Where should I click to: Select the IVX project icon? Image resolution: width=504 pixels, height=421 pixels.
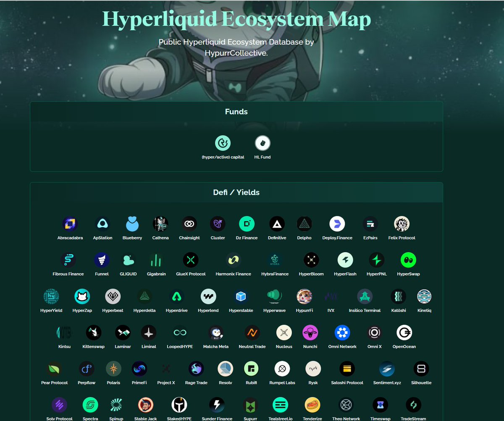[331, 297]
